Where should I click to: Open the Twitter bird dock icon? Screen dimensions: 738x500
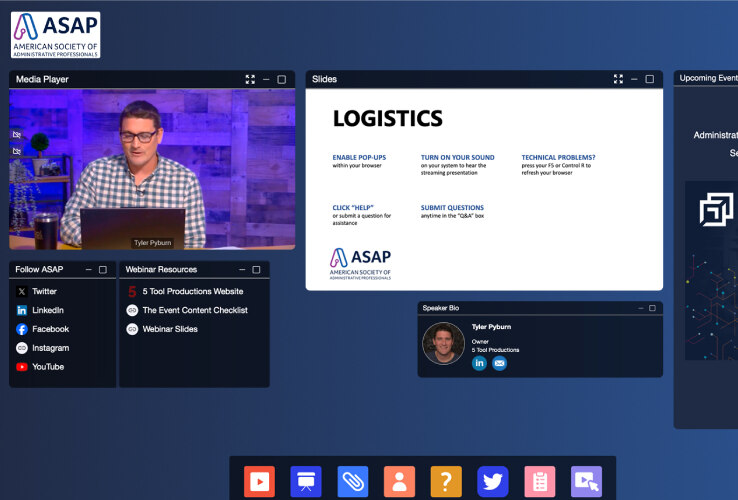[493, 481]
